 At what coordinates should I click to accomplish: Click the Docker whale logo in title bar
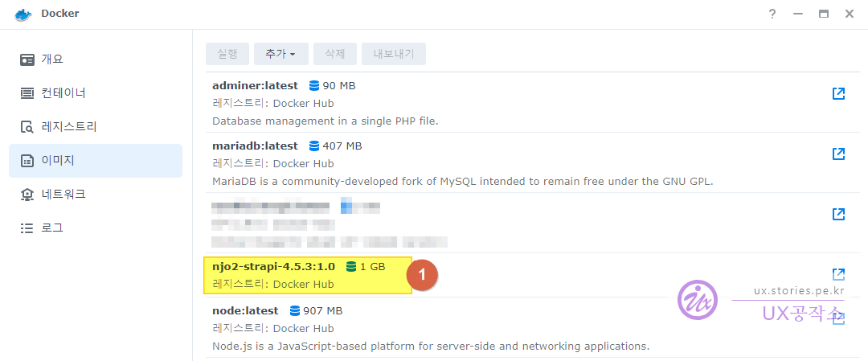[23, 14]
